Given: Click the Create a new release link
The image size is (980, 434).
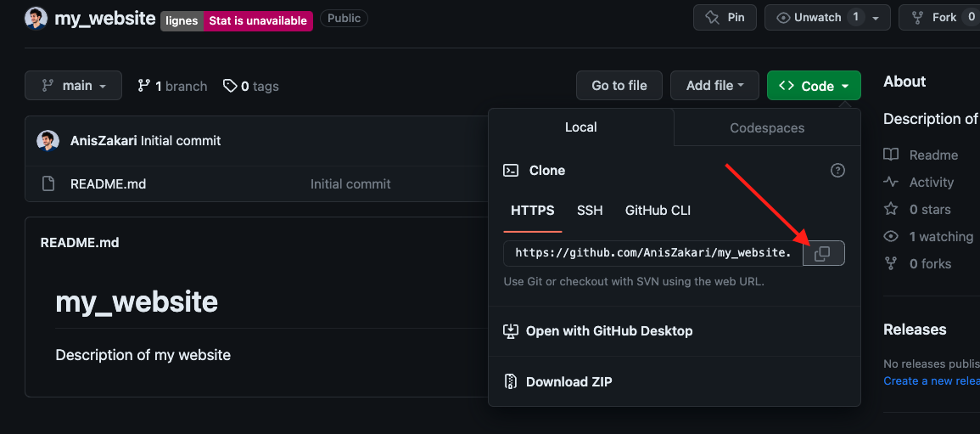Looking at the screenshot, I should (932, 380).
